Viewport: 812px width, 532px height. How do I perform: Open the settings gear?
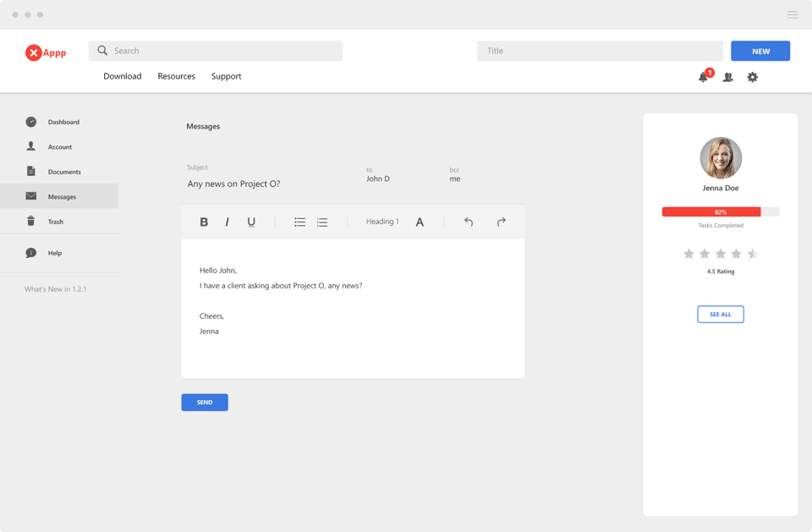(x=752, y=77)
